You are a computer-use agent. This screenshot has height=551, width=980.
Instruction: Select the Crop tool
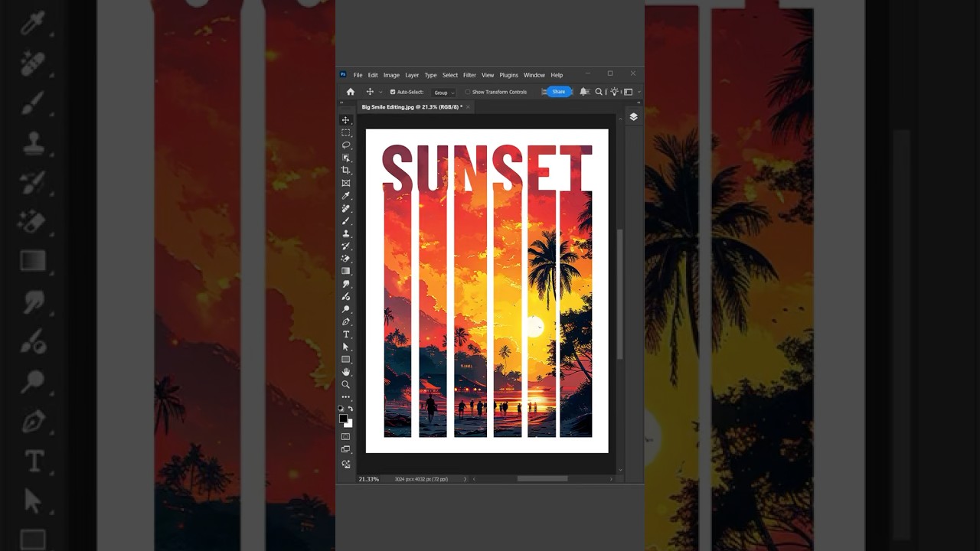(x=345, y=170)
